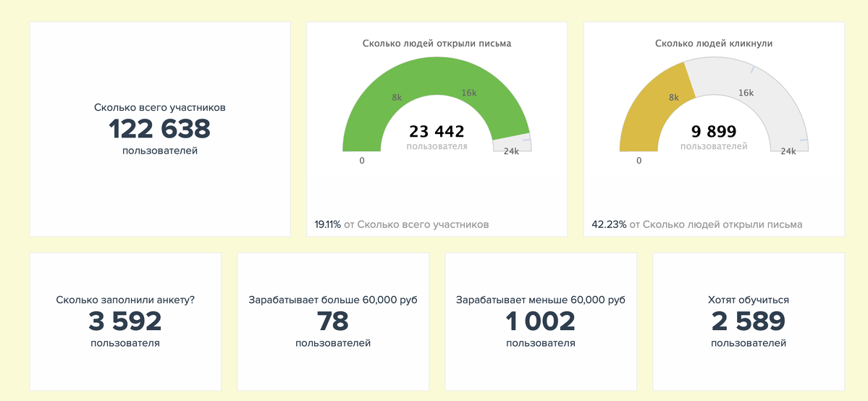Select the 'Сколько всего участников' card title
The image size is (868, 401).
159,107
